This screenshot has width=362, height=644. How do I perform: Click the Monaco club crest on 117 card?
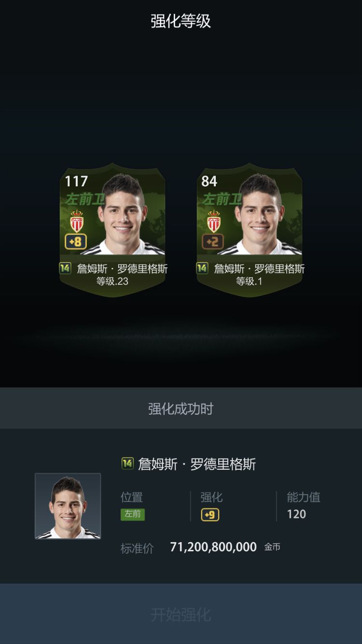(x=77, y=221)
